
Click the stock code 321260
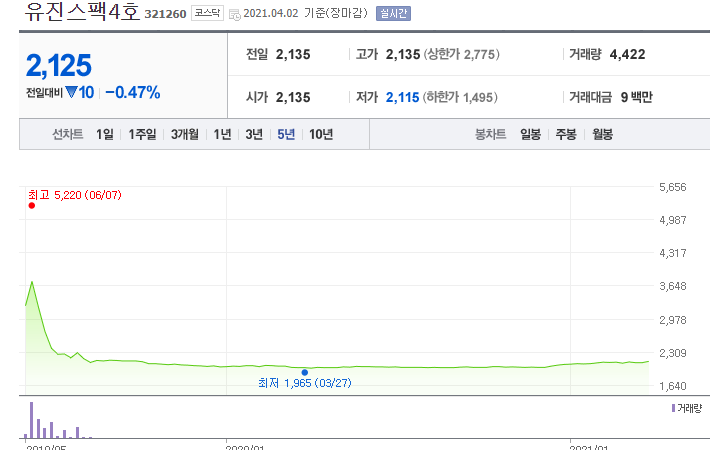[x=165, y=14]
